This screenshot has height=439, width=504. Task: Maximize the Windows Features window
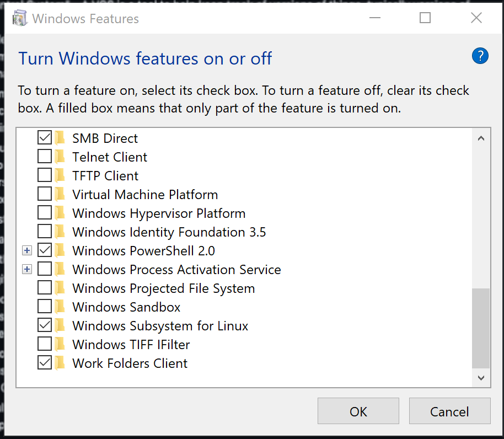click(x=425, y=18)
